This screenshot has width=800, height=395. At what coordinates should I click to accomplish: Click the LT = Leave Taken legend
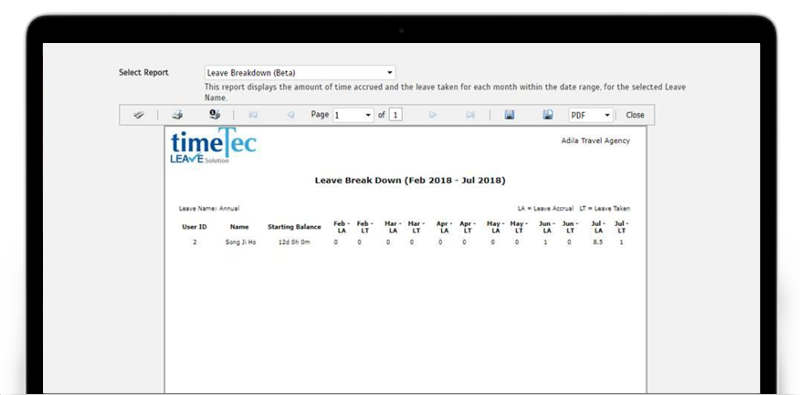coord(605,208)
